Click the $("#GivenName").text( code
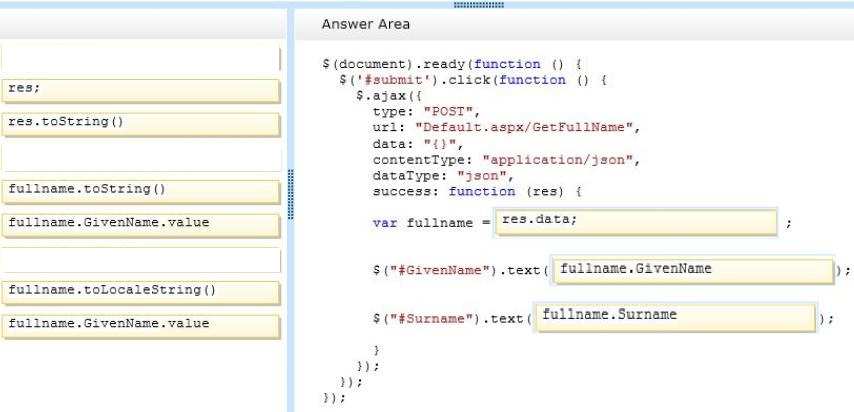Image resolution: width=854 pixels, height=412 pixels. click(460, 270)
